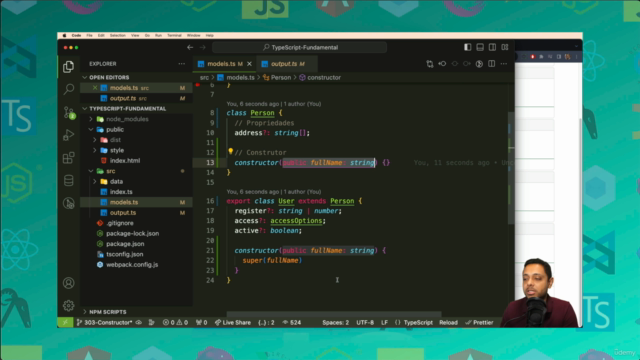The width and height of the screenshot is (640, 360).
Task: Open the Help menu
Action: coord(209,36)
